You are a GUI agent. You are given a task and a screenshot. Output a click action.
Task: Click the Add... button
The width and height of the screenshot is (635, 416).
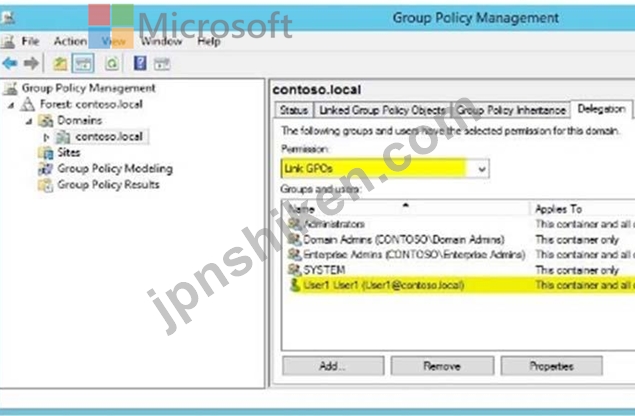point(333,366)
